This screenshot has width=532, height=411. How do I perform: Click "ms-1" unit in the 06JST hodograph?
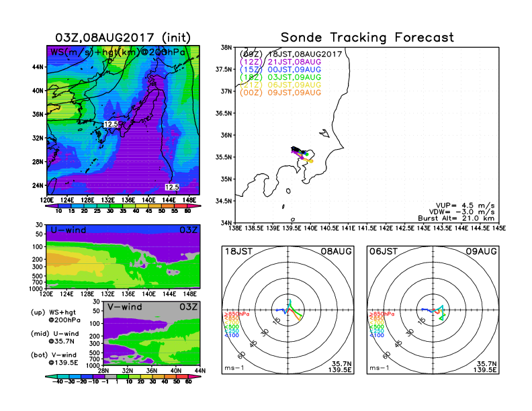(380, 368)
